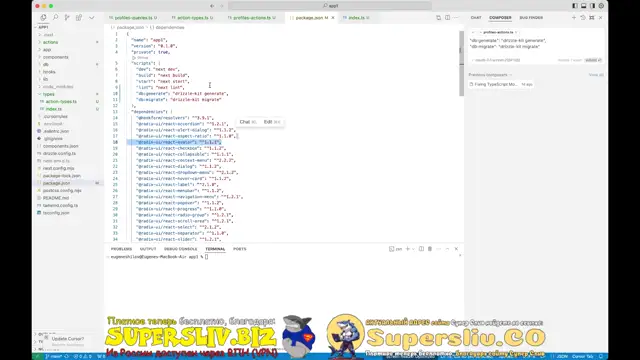This screenshot has height=360, width=640.
Task: Split the editor right
Action: tap(447, 18)
